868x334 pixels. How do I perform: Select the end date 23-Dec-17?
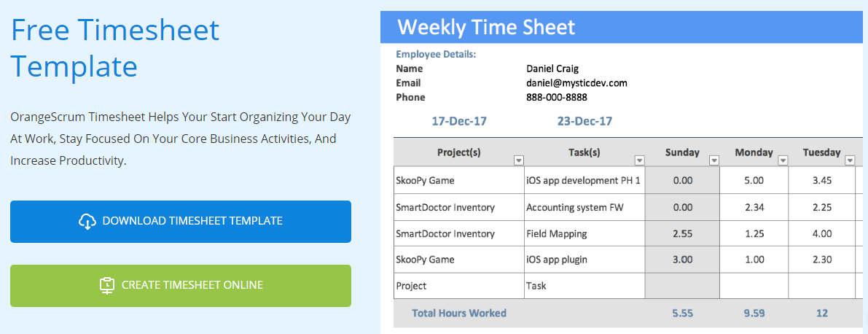[584, 121]
